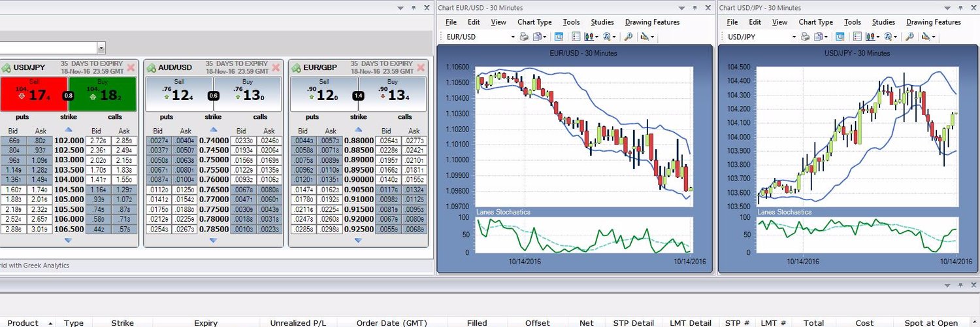The image size is (980, 327).
Task: Open properties list icon in EUR/USD chart toolbar
Action: (576, 37)
